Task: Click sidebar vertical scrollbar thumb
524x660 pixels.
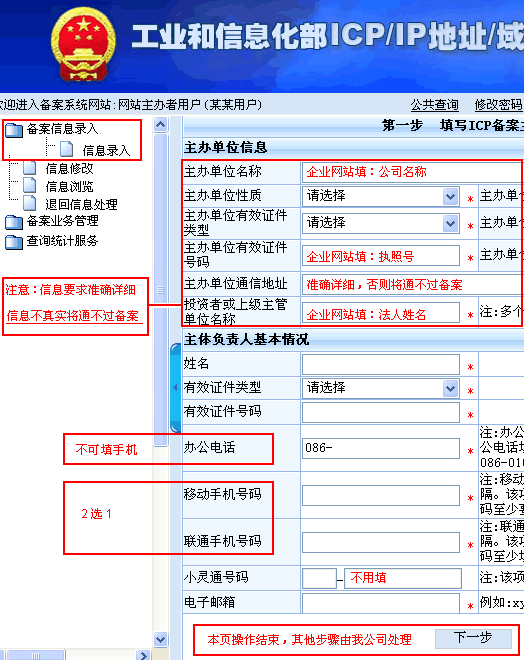Action: tap(160, 290)
